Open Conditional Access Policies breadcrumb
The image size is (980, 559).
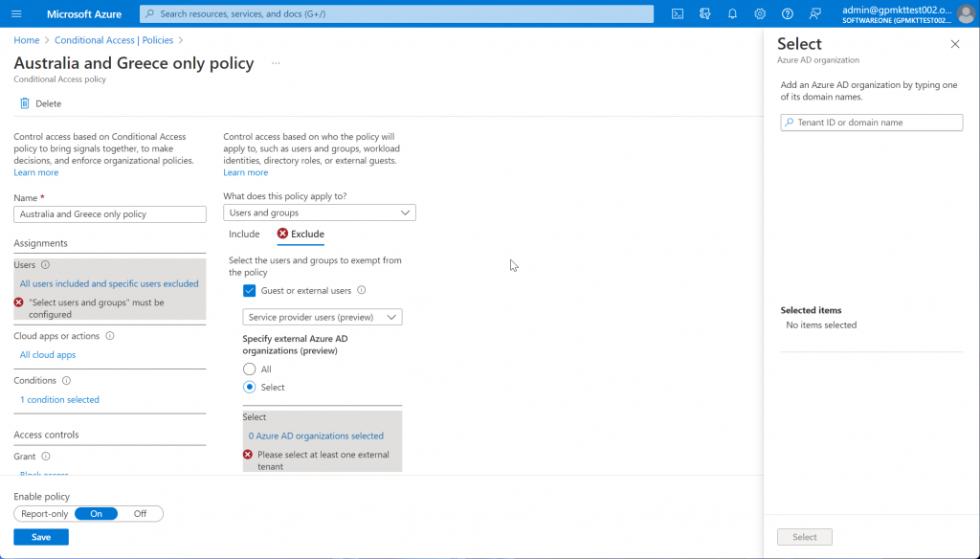point(114,40)
